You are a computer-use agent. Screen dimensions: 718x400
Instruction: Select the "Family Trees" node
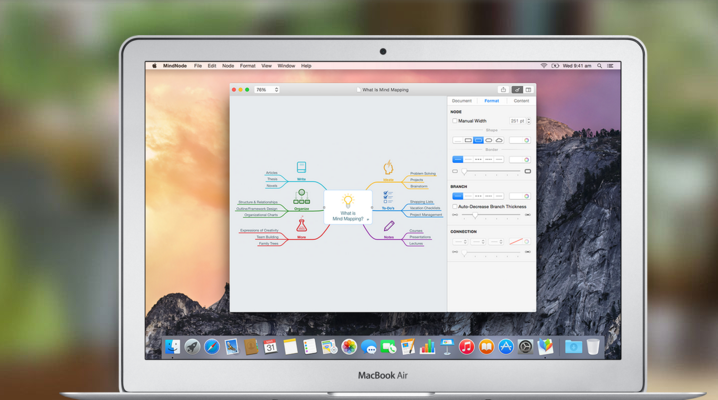coord(268,243)
